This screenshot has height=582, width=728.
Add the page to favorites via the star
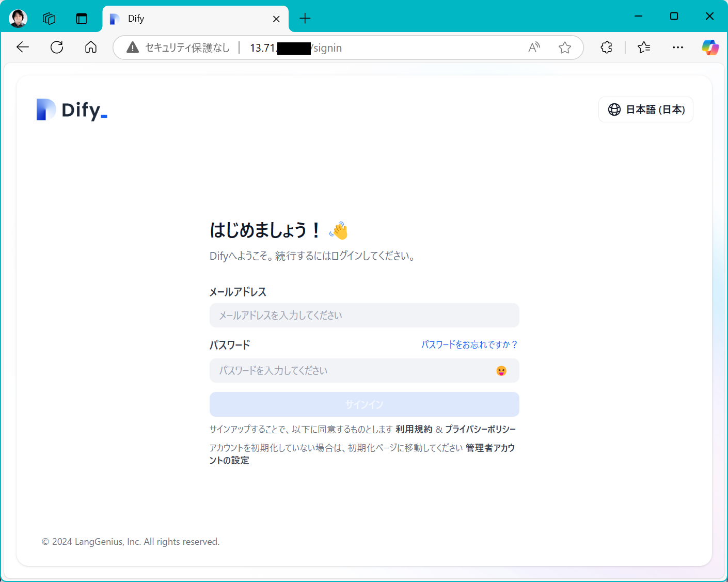(564, 47)
